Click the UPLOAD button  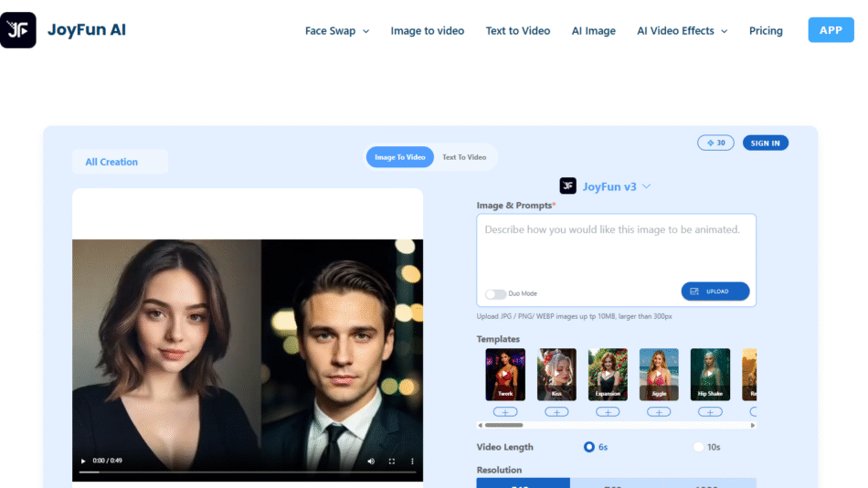click(715, 292)
